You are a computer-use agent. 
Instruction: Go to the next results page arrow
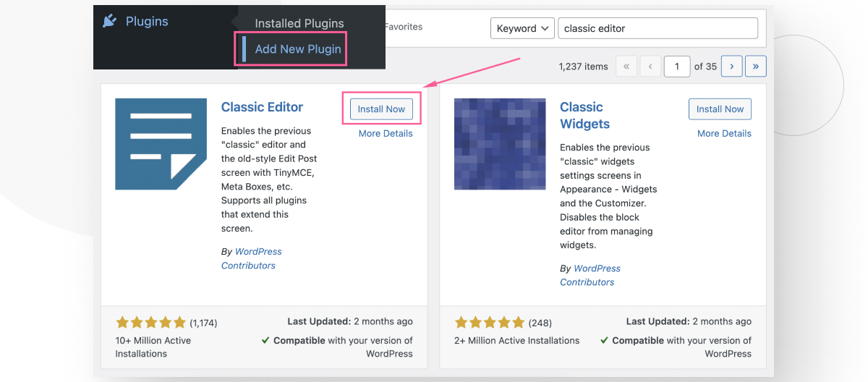pyautogui.click(x=731, y=67)
